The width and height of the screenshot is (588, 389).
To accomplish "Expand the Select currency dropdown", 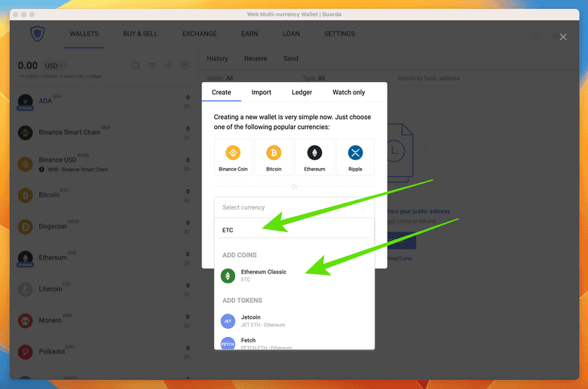I will (x=294, y=207).
